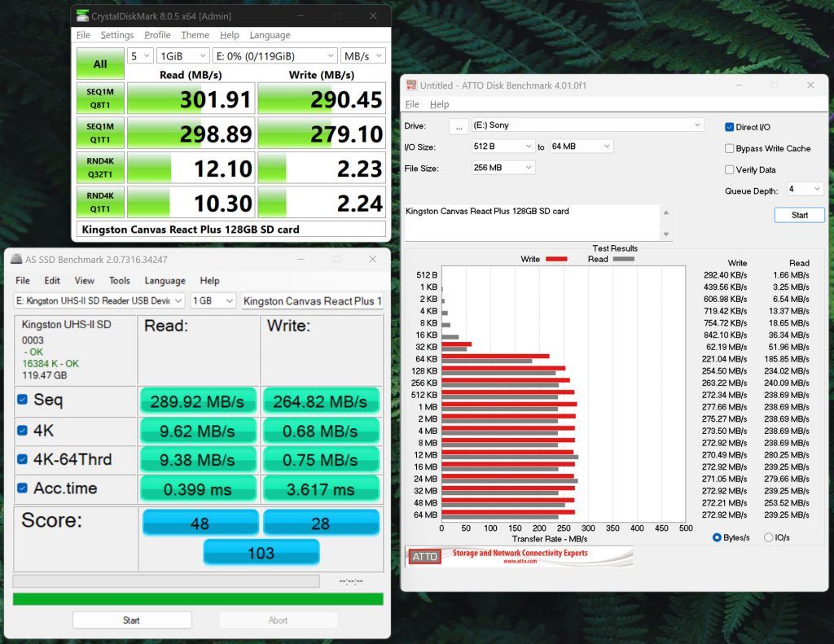Viewport: 834px width, 644px height.
Task: Click the Abort button in AS SSD Benchmark
Action: 279,620
